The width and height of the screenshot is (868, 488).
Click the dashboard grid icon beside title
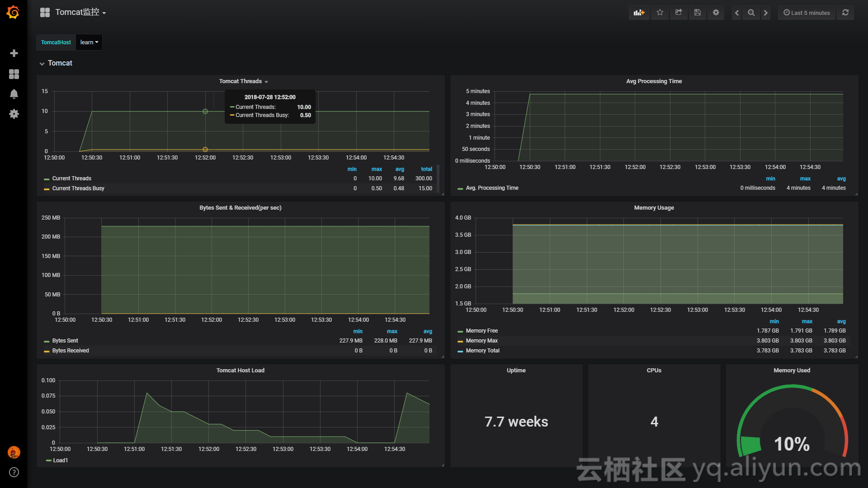(x=45, y=13)
